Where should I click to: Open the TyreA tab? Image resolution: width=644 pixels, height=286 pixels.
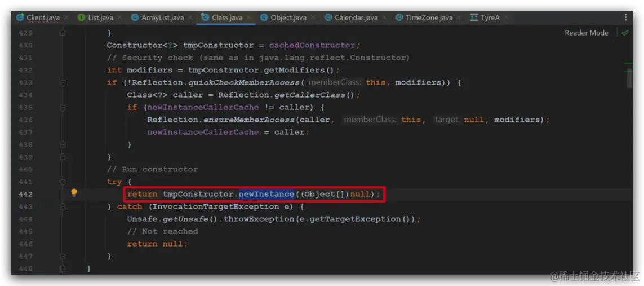490,17
